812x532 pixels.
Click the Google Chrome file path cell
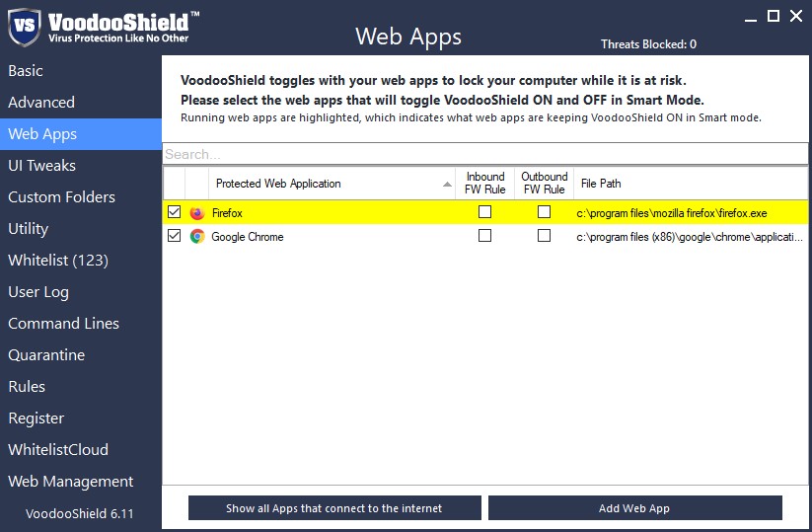pos(690,237)
